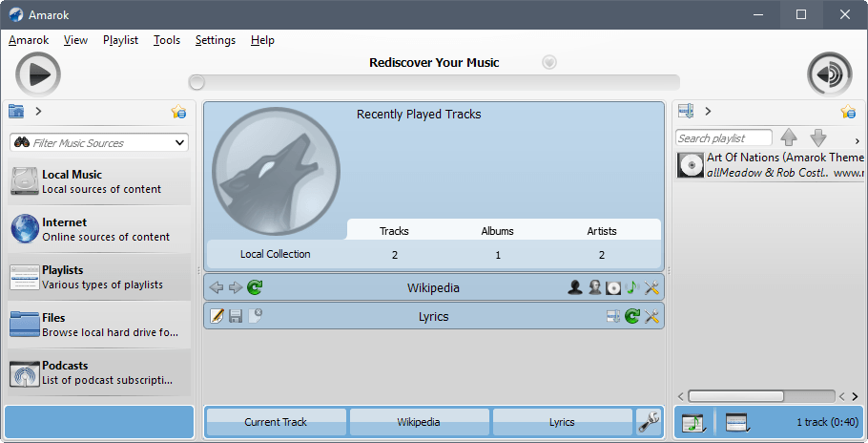Open the Amarok menu
Image resolution: width=868 pixels, height=443 pixels.
[x=29, y=40]
